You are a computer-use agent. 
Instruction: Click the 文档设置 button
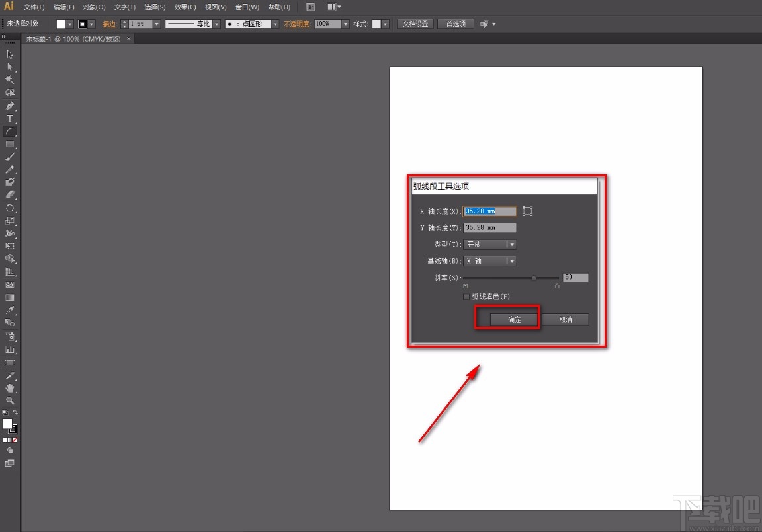415,23
